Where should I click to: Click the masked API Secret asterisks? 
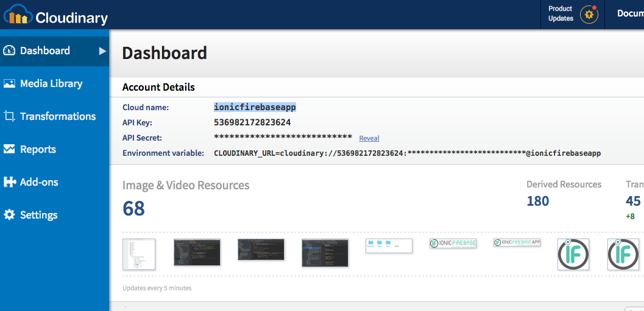coord(283,138)
